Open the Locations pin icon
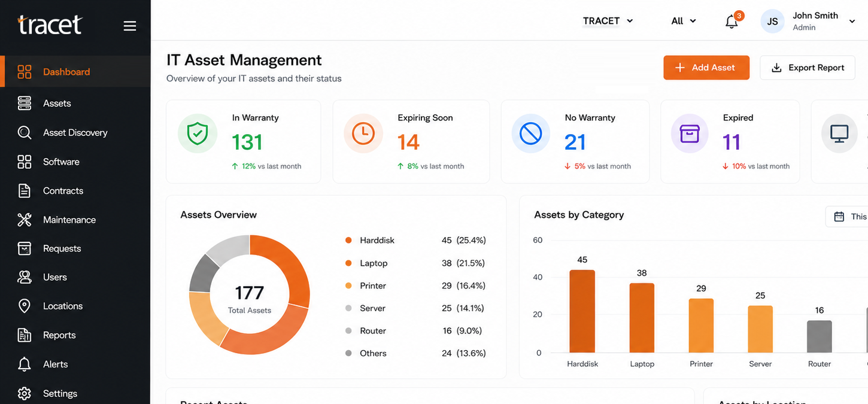The height and width of the screenshot is (404, 868). (25, 306)
